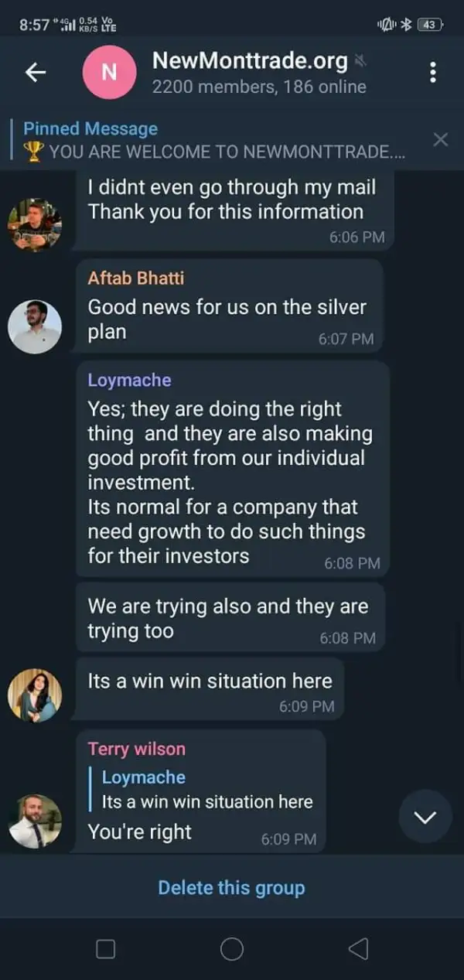The width and height of the screenshot is (464, 980).
Task: Open NewMonttrade.org group info title
Action: point(250,60)
